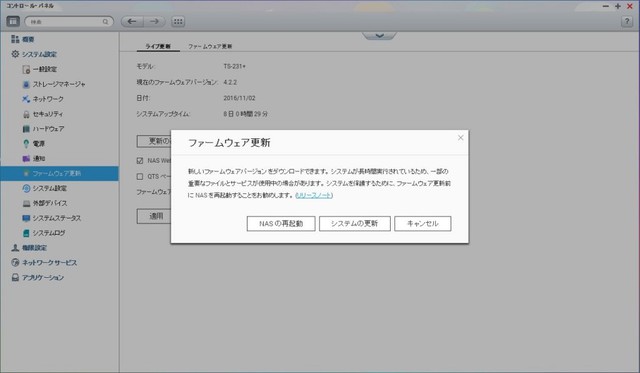Close コントロールパネル with the red X
The height and width of the screenshot is (373, 640).
coord(630,6)
